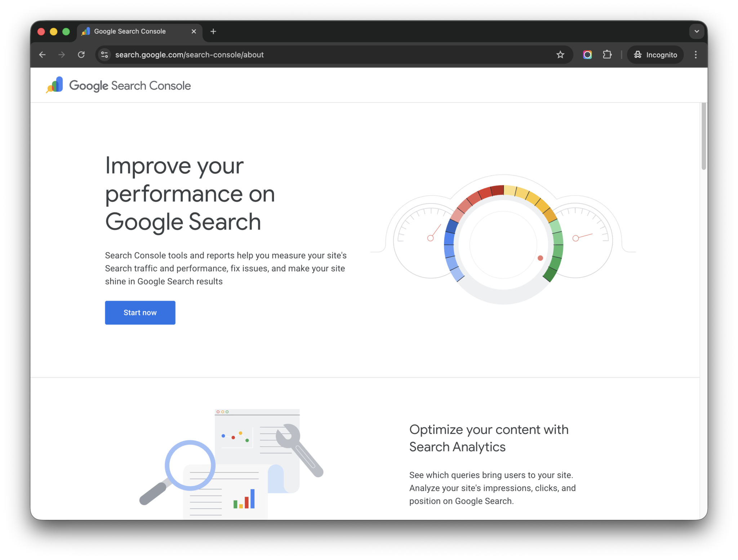Image resolution: width=738 pixels, height=560 pixels.
Task: Click the Search Console favicon on the tab
Action: coord(85,31)
